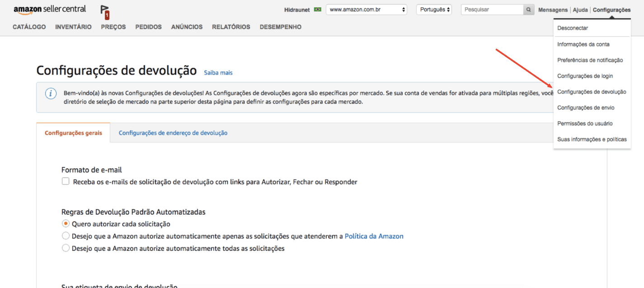This screenshot has height=288, width=644.
Task: Open the Configurações menu
Action: pos(611,9)
